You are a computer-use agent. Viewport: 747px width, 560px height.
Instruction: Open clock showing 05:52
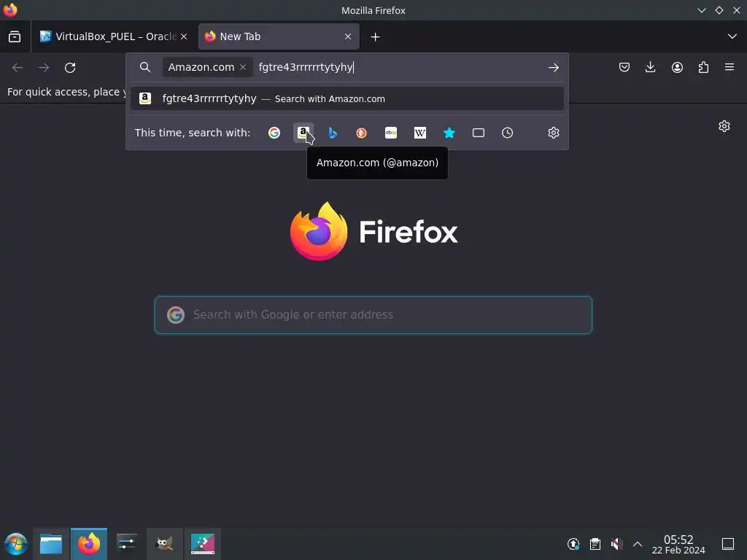point(678,544)
